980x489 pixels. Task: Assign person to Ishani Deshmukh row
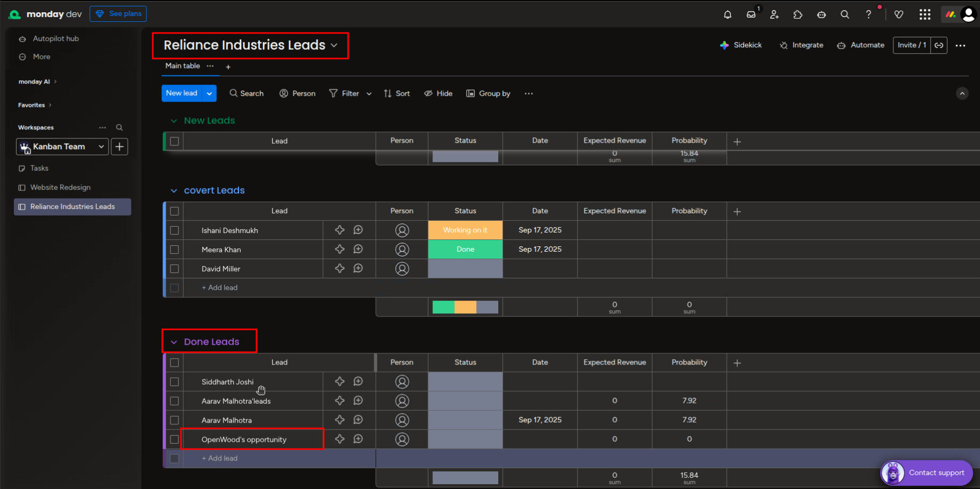pyautogui.click(x=402, y=230)
